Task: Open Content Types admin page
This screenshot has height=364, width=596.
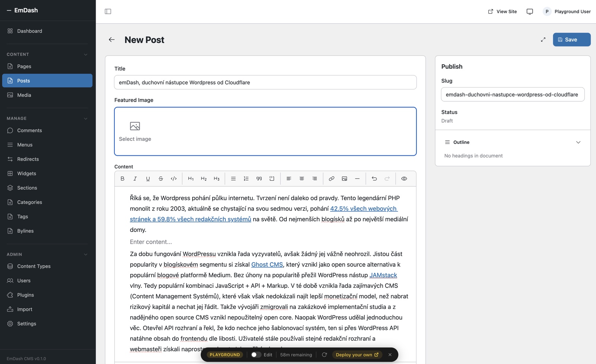Action: (47, 266)
